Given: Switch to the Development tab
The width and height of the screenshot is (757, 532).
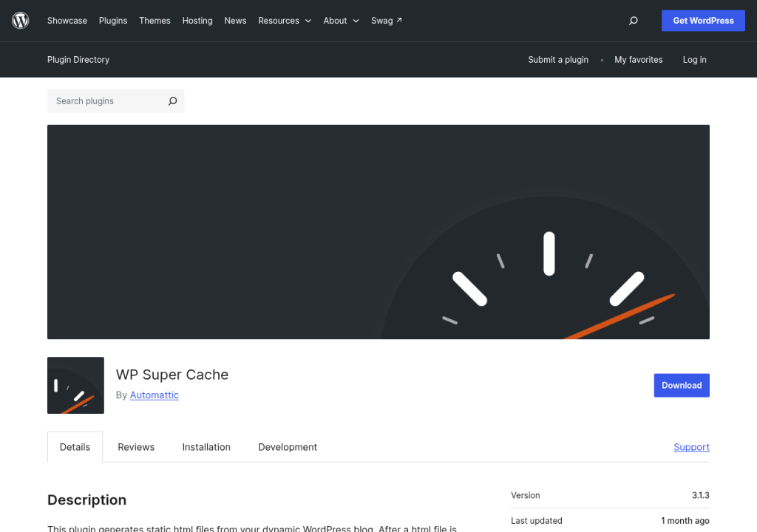Looking at the screenshot, I should (288, 447).
